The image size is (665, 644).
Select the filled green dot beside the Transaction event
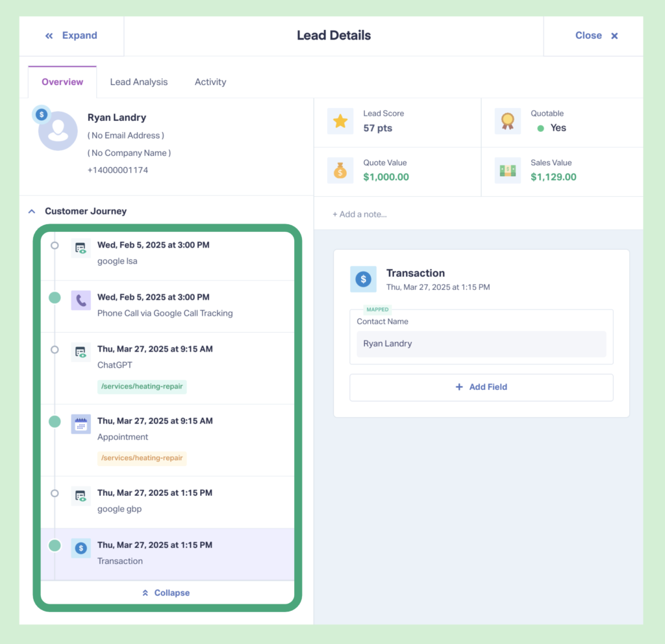(55, 546)
